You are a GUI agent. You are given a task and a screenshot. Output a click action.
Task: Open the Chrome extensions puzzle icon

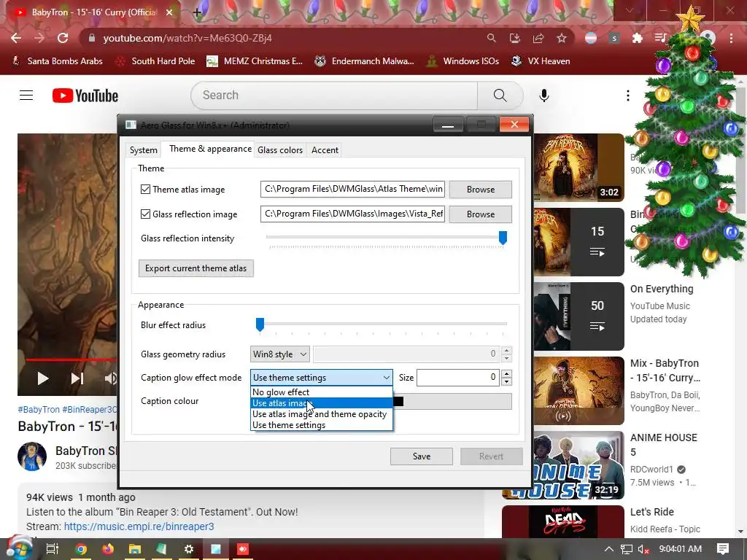coord(637,38)
